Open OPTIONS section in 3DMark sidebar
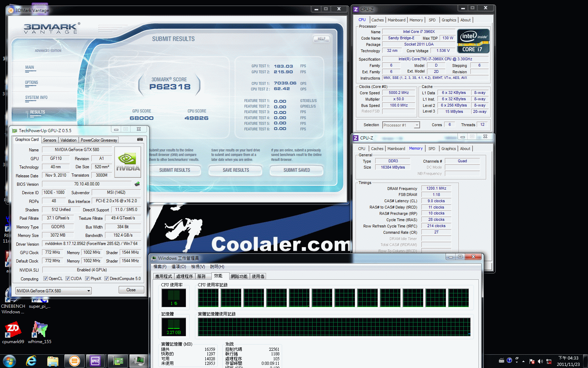Screen dimensions: 588x368 pos(31,83)
